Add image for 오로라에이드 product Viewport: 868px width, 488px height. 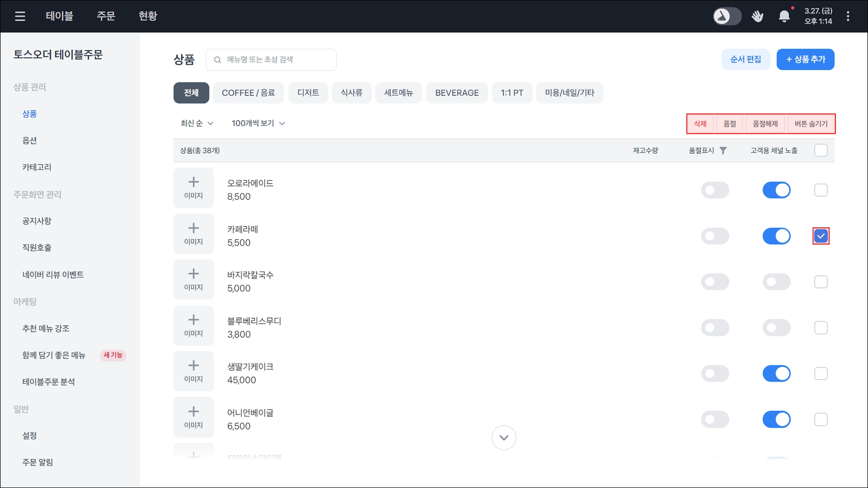[x=193, y=188]
